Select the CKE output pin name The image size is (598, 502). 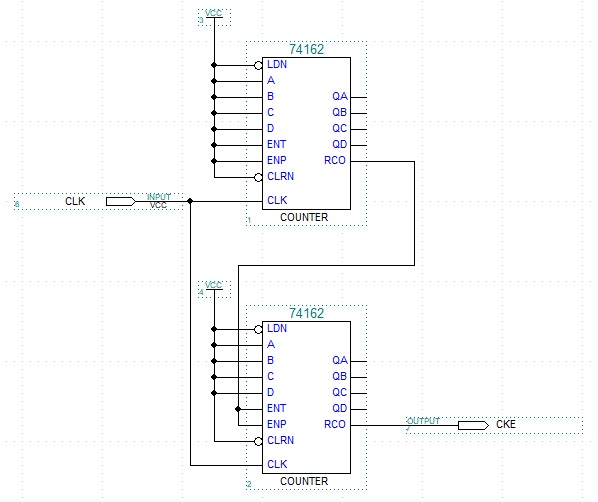506,424
